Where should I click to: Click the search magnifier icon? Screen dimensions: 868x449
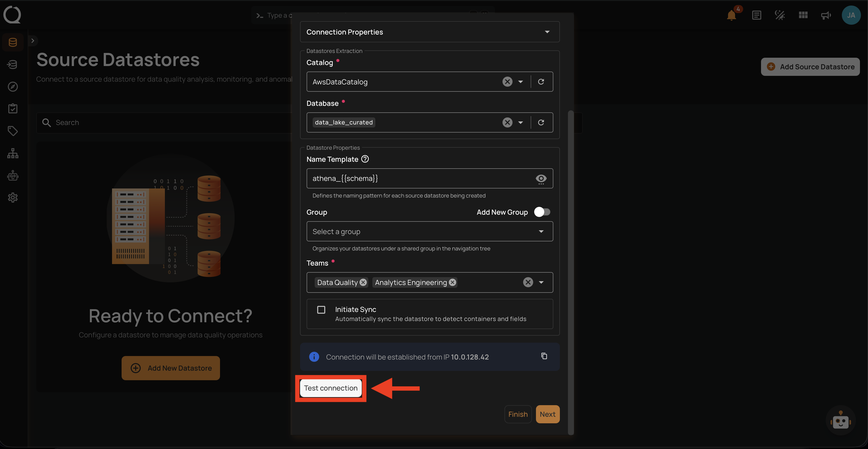coord(47,122)
